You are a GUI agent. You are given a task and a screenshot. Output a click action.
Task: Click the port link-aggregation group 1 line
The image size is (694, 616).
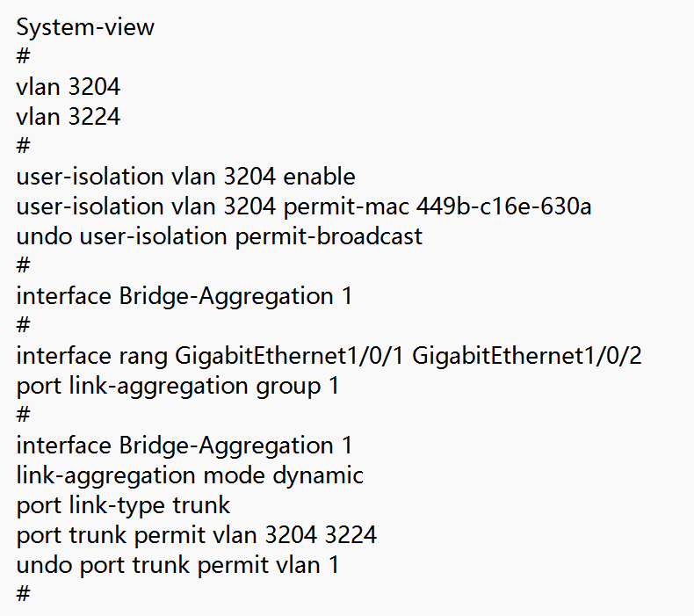coord(177,386)
